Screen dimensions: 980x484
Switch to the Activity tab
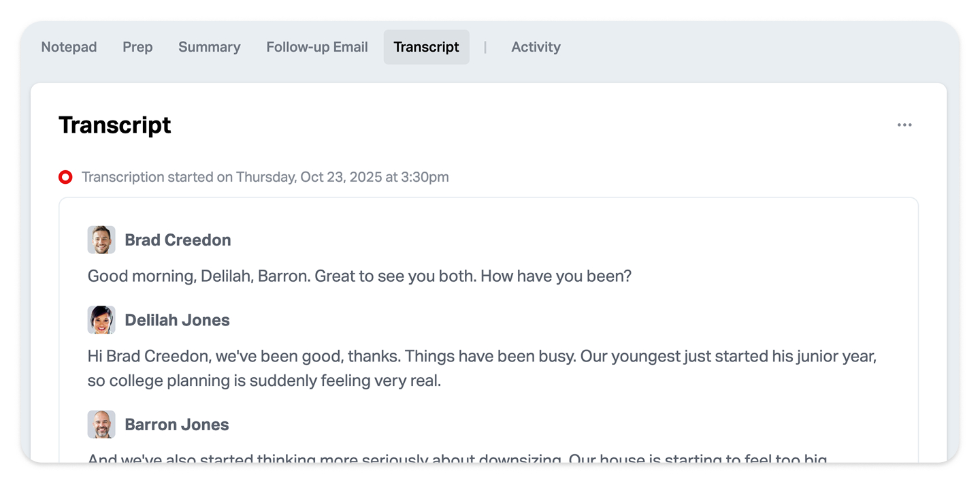coord(536,47)
